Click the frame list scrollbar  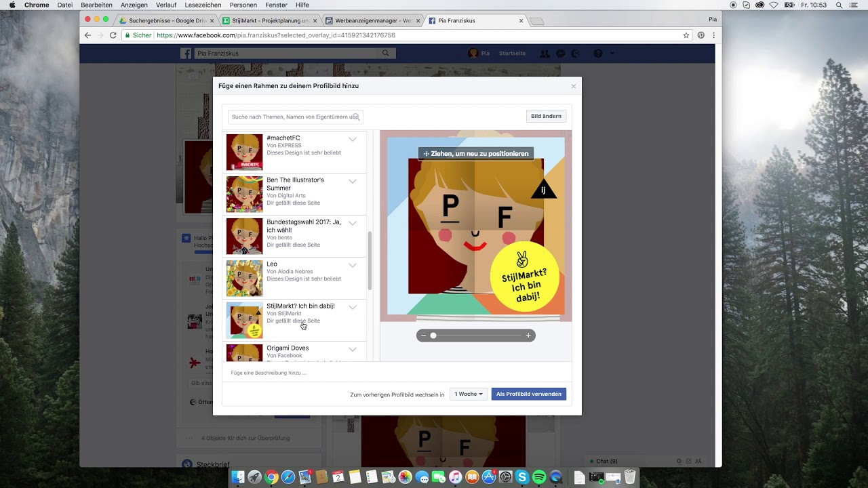[370, 260]
